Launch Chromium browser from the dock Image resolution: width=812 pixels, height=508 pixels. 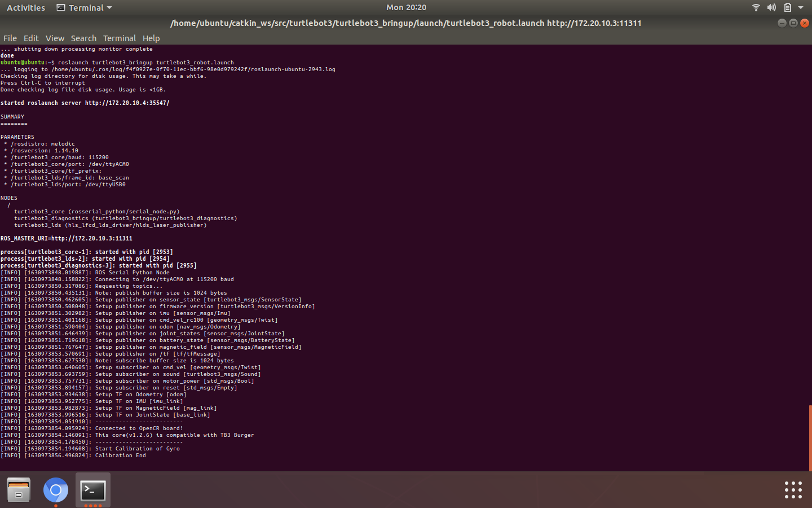coord(56,490)
